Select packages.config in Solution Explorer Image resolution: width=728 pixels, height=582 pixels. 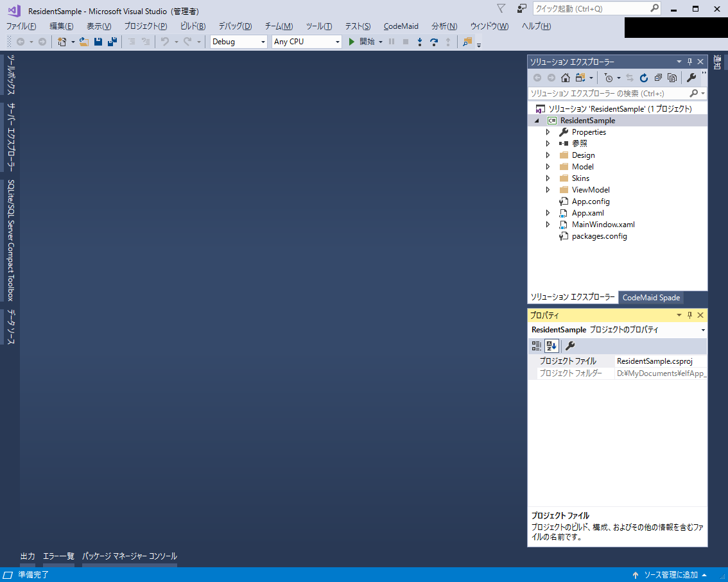point(600,236)
